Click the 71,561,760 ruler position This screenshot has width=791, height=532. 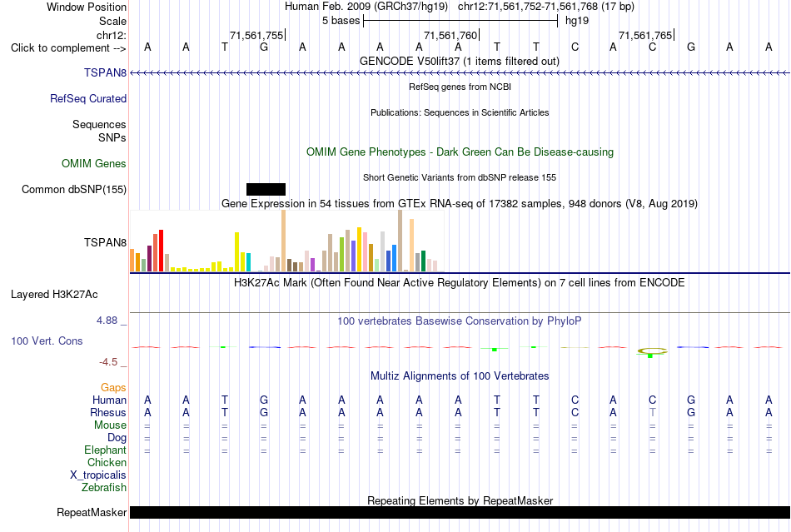pos(450,35)
